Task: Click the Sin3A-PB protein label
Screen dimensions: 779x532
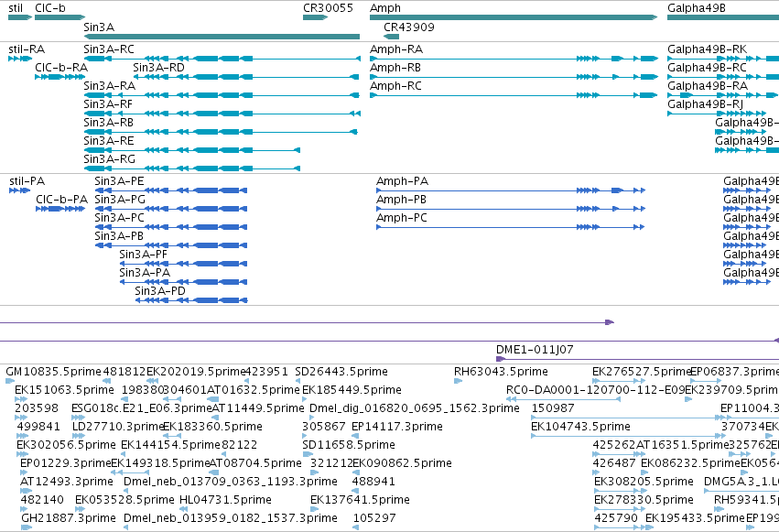Action: pos(119,236)
